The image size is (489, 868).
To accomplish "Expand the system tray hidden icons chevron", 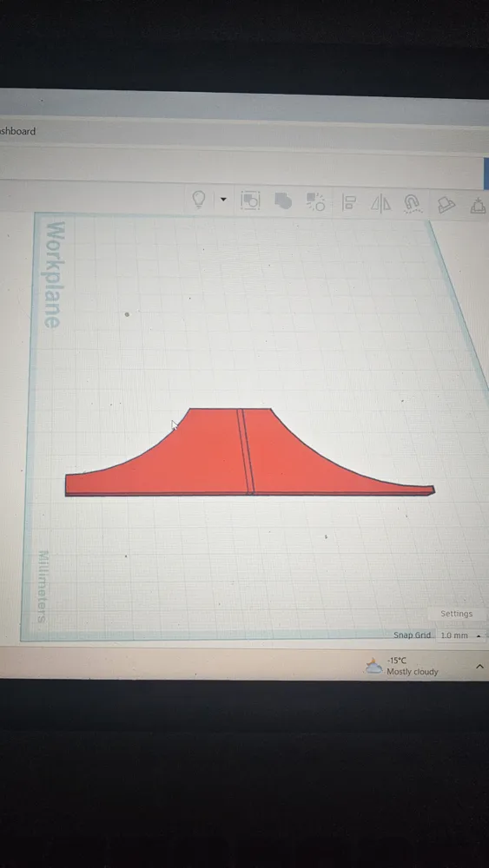I will [x=479, y=667].
